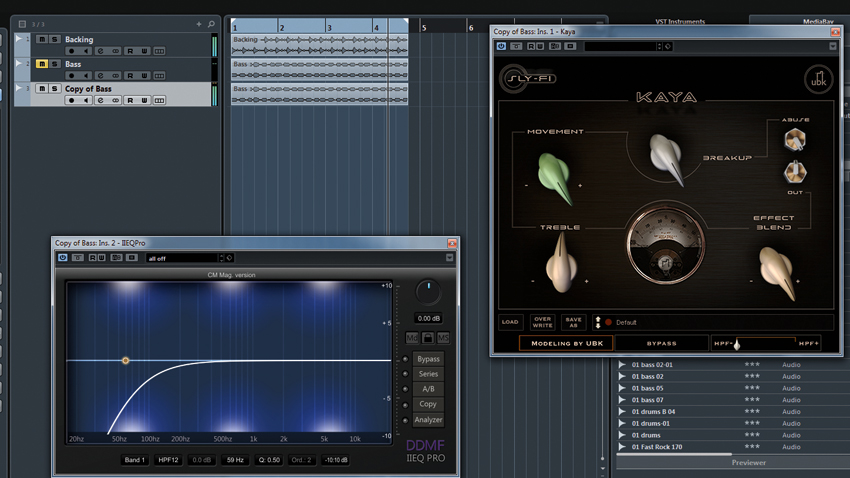Click the Q: 0.50 value field

tap(269, 460)
